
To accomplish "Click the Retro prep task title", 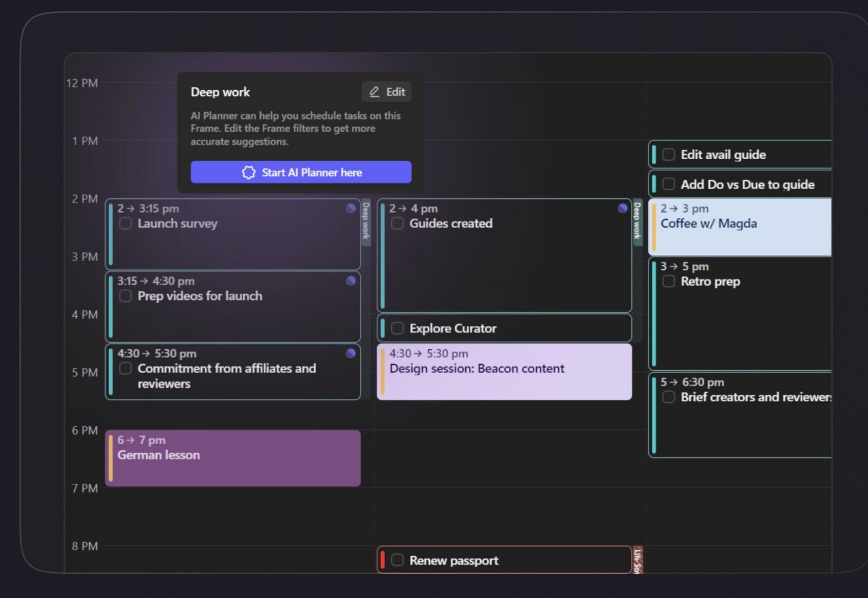I will point(711,282).
